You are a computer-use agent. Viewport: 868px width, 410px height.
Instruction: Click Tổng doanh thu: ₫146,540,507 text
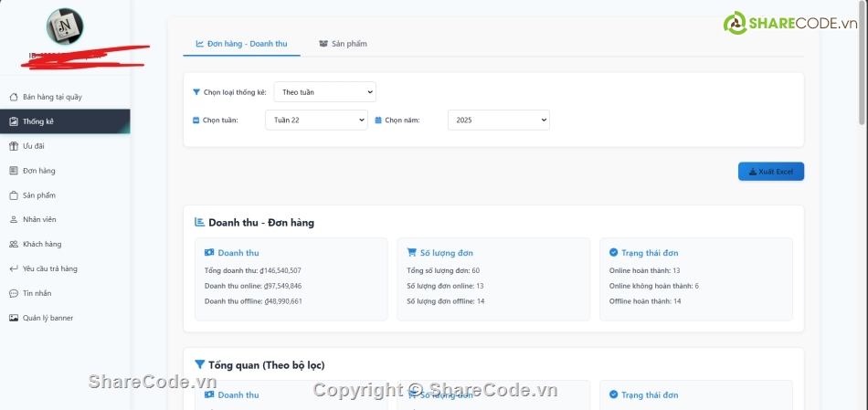(253, 270)
